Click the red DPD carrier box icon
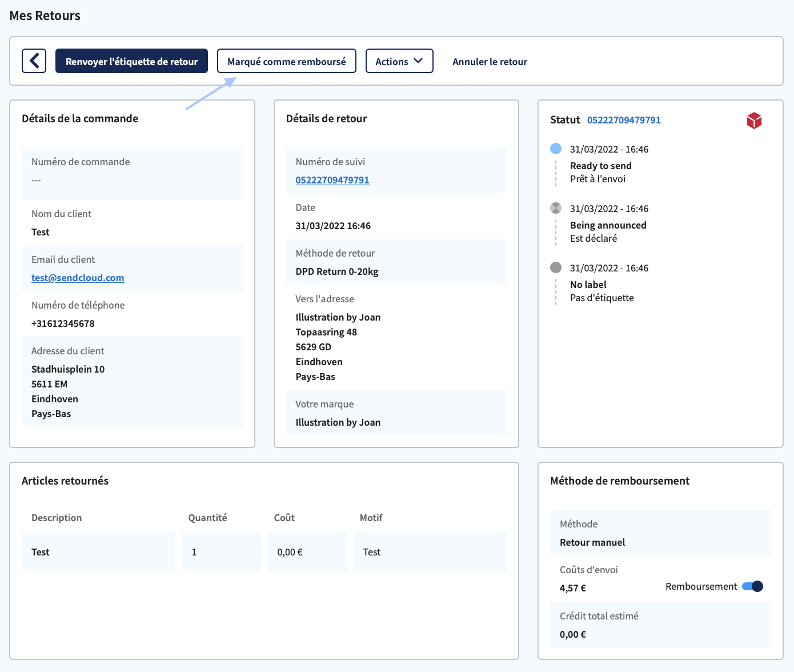 pos(754,120)
